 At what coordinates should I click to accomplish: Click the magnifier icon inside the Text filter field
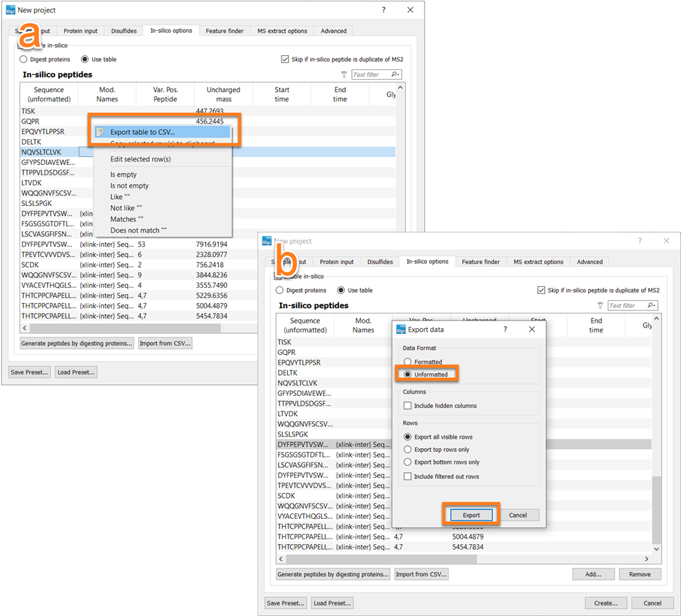[x=393, y=74]
